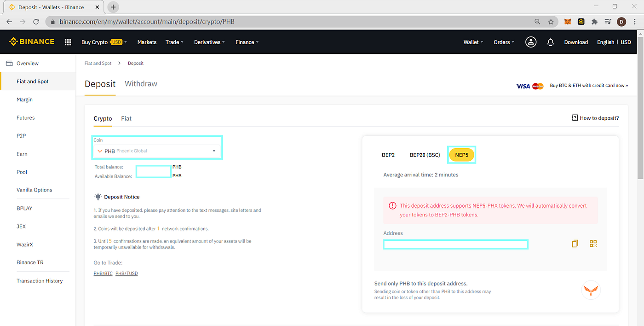Open Fiat and Spot in sidebar
This screenshot has width=644, height=326.
pyautogui.click(x=32, y=81)
